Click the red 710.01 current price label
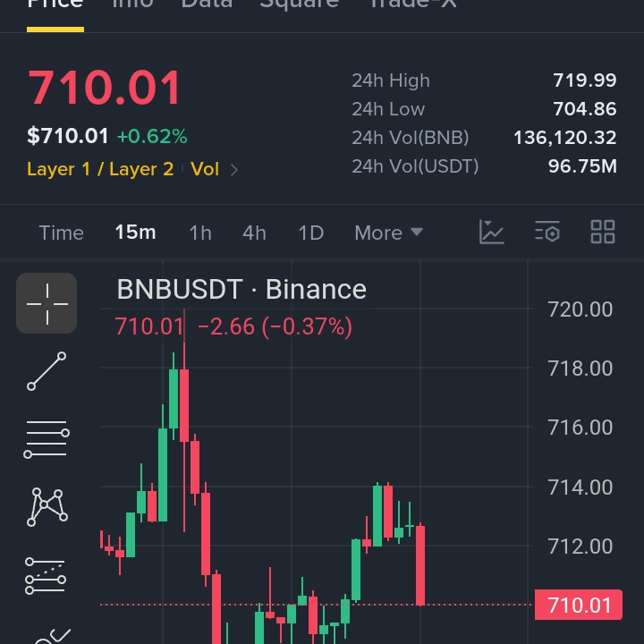Viewport: 644px width, 644px height. tap(579, 605)
